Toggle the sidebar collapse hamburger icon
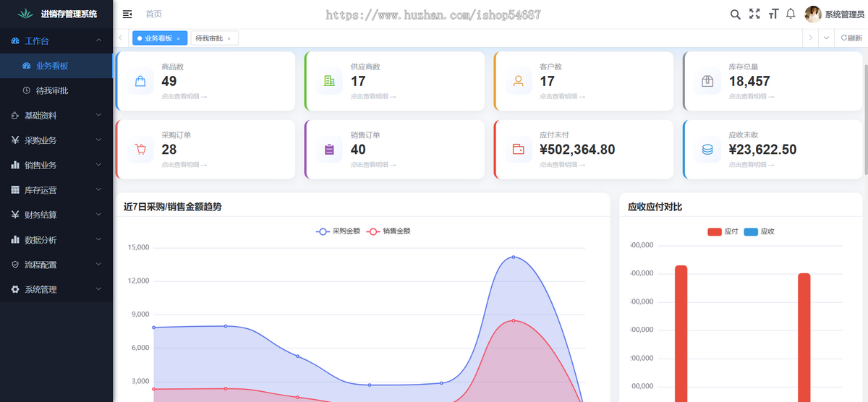 click(x=127, y=14)
